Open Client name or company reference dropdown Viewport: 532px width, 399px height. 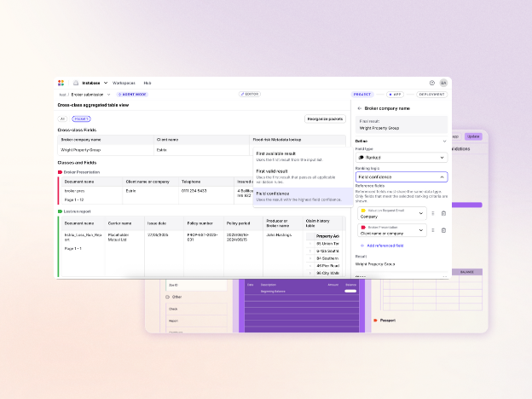coord(392,230)
